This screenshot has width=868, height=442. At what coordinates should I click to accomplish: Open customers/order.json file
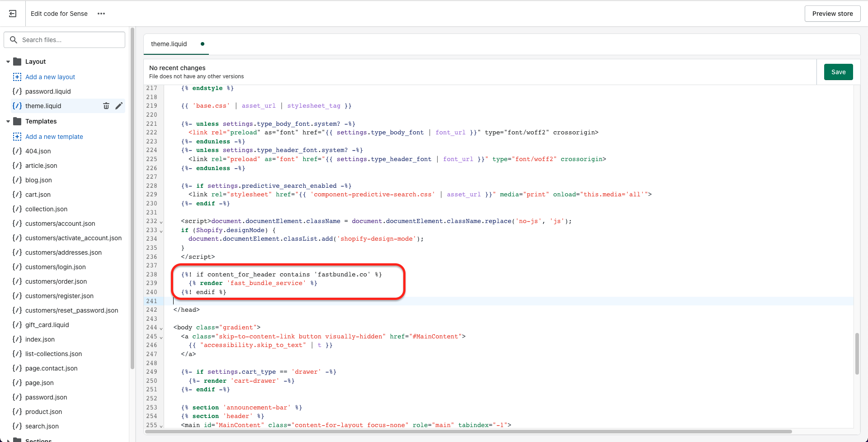(56, 281)
